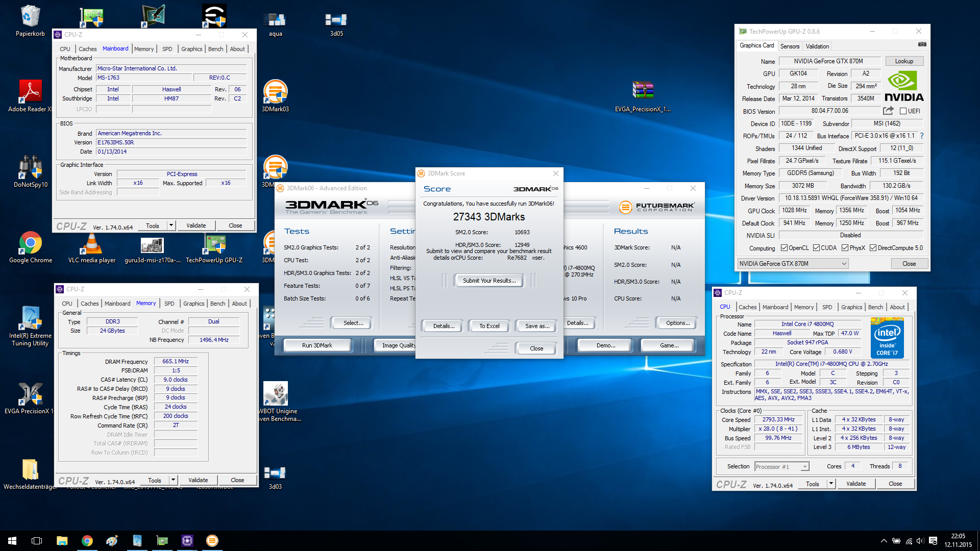Open the Papierkorb recycle bin icon

click(x=30, y=20)
